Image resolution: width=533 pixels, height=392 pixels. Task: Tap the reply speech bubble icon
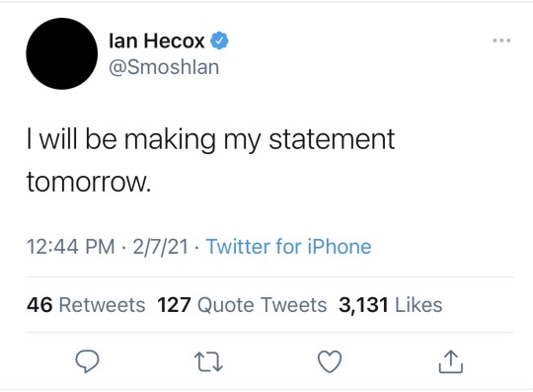88,361
